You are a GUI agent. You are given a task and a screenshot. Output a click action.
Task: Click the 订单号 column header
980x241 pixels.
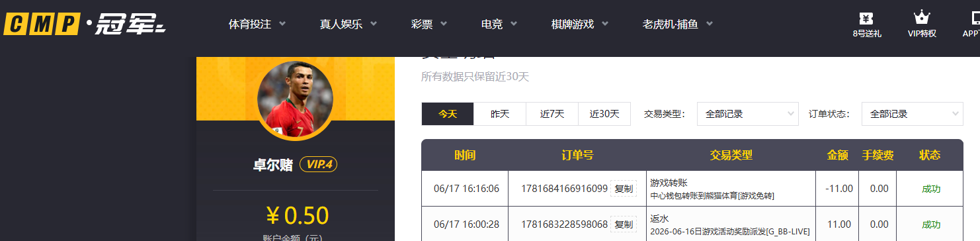tap(577, 155)
